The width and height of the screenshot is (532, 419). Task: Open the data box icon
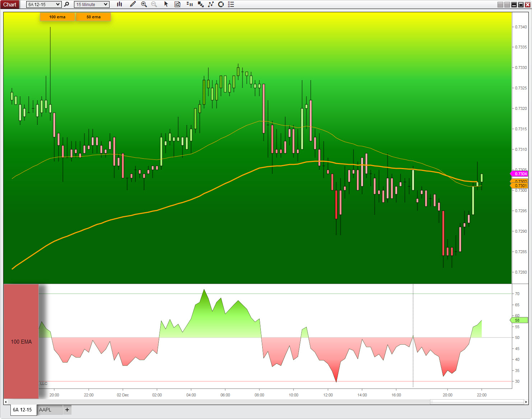tap(177, 4)
